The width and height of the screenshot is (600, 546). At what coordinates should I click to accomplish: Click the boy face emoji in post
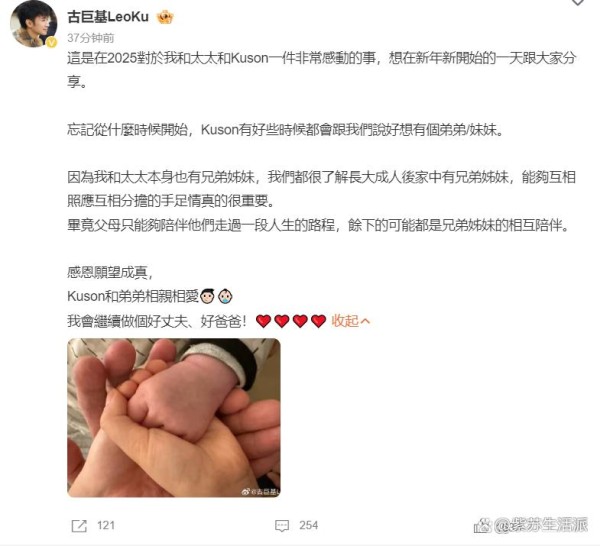coord(207,296)
